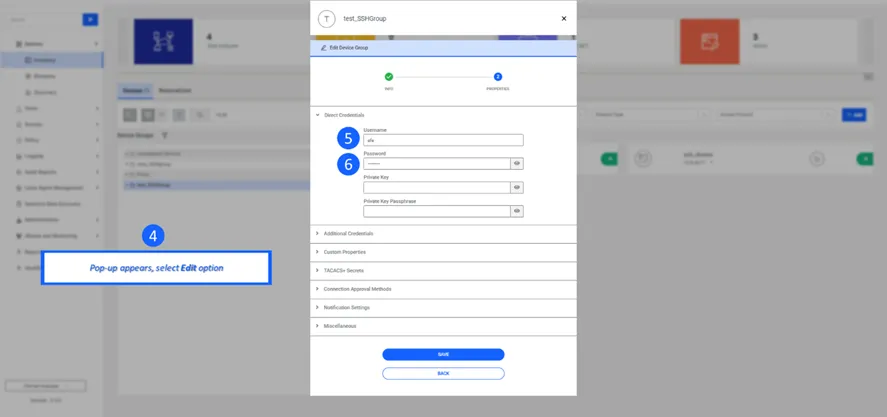Select highlighted Inventory item in sidebar
This screenshot has width=887, height=417.
pyautogui.click(x=52, y=60)
